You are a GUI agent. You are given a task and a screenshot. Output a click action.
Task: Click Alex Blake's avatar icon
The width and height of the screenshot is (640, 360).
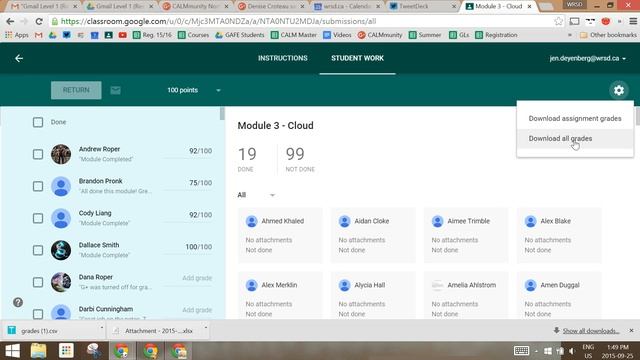(x=531, y=221)
